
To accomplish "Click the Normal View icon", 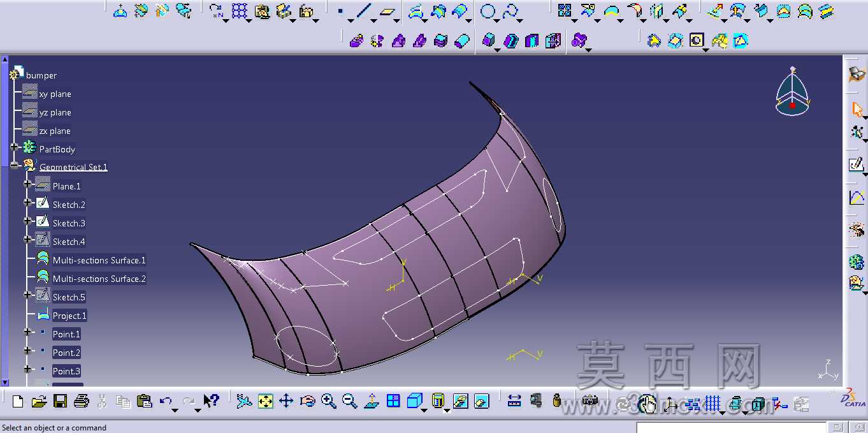I will click(372, 401).
